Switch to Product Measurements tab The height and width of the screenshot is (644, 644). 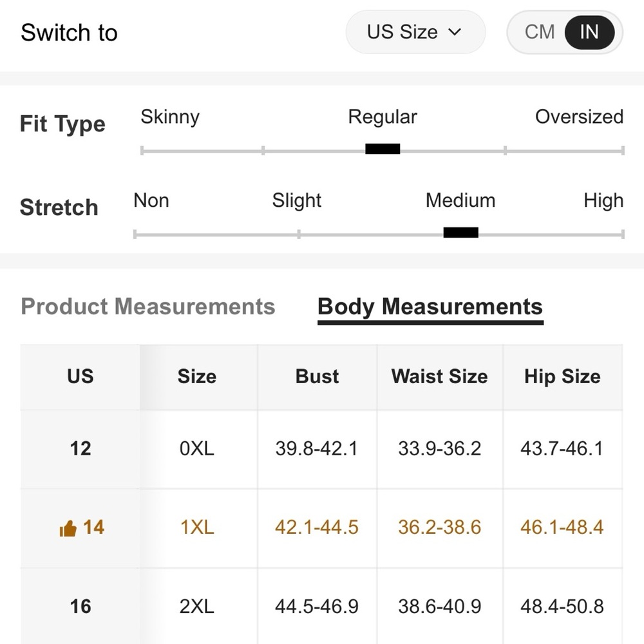pos(147,307)
